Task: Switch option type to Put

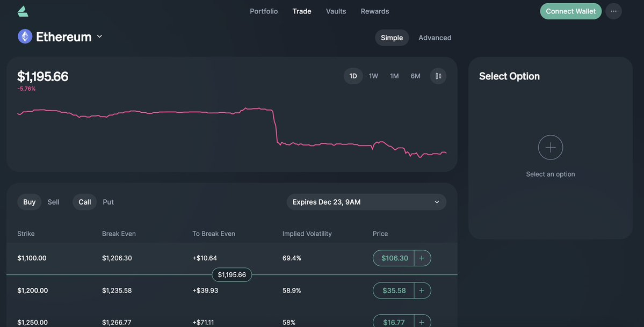Action: [108, 202]
